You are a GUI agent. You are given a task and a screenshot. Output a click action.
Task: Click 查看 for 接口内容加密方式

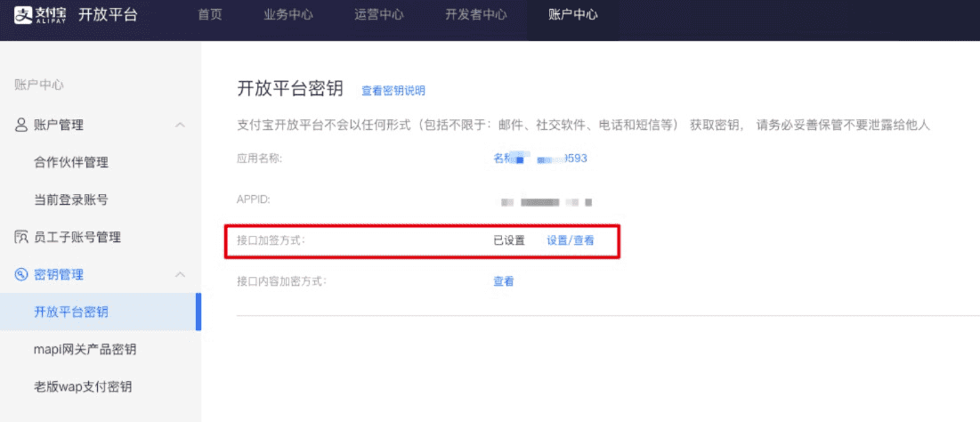pyautogui.click(x=504, y=281)
